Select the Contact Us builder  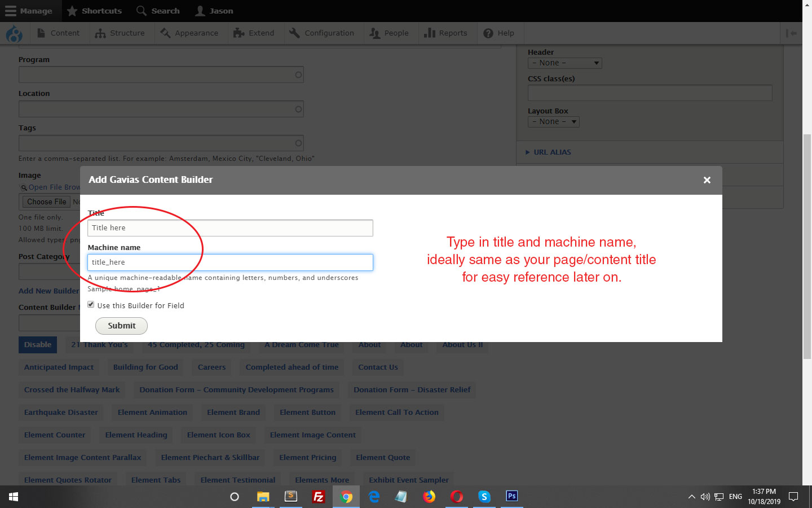pos(378,367)
